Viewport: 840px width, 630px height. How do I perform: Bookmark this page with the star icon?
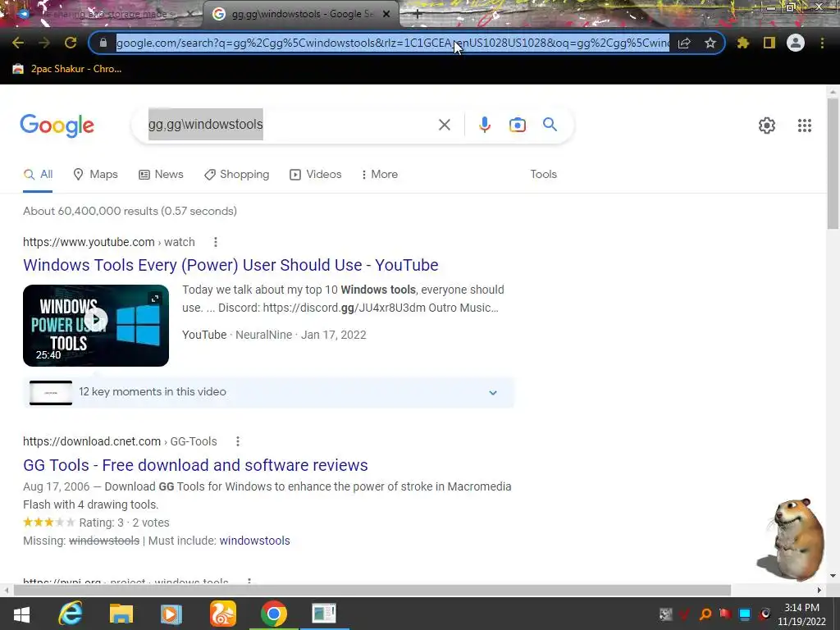click(710, 43)
